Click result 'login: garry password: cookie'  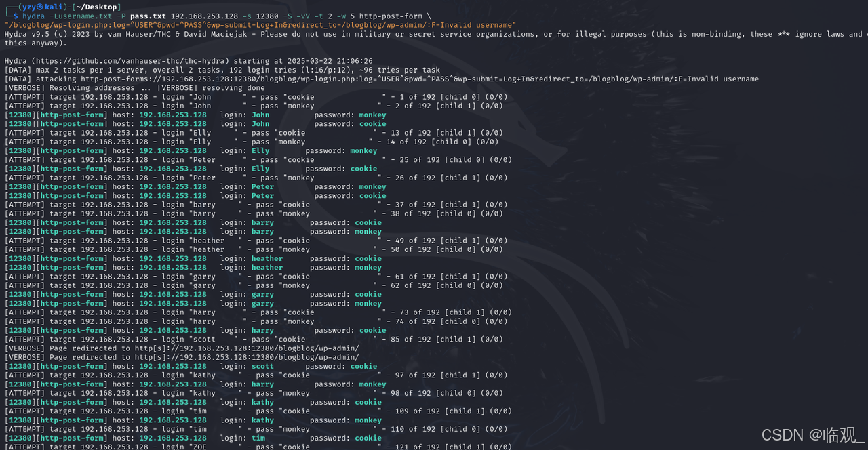coord(193,294)
